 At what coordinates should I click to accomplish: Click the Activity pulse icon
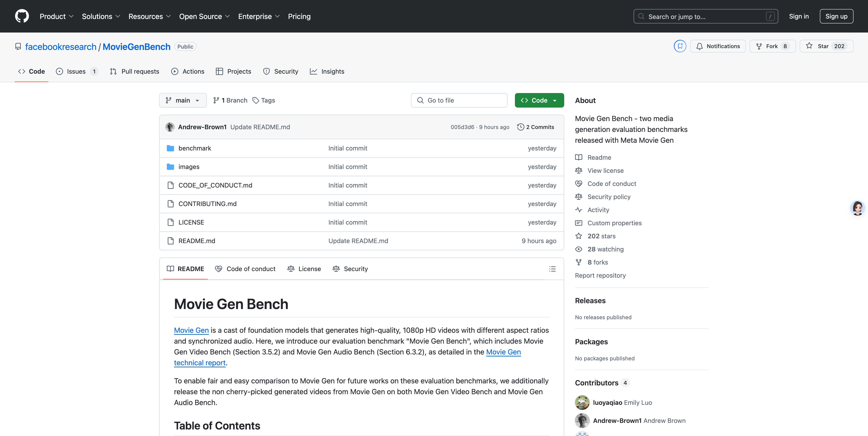579,210
